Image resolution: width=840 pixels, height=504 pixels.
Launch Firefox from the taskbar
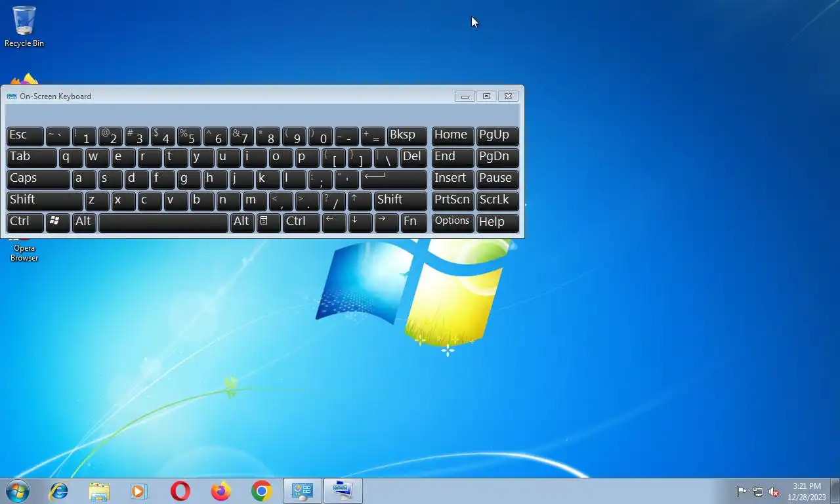coord(221,491)
